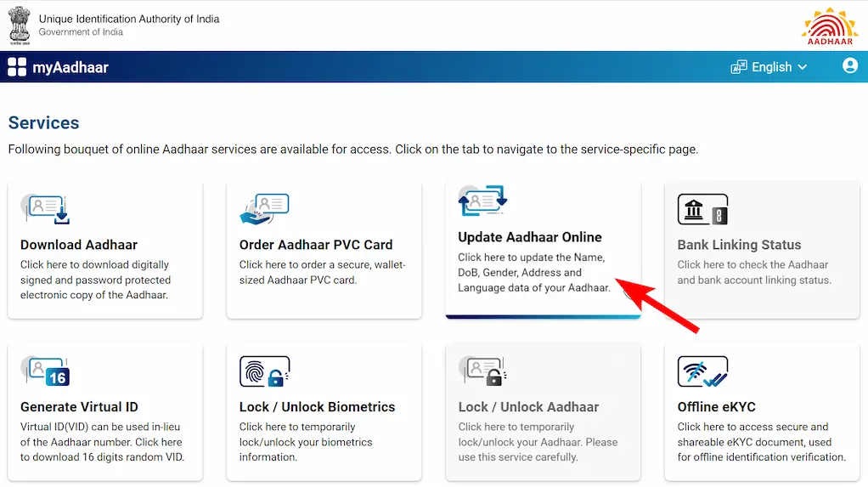Click the Bank Linking Status icon
The image size is (868, 487).
(702, 209)
